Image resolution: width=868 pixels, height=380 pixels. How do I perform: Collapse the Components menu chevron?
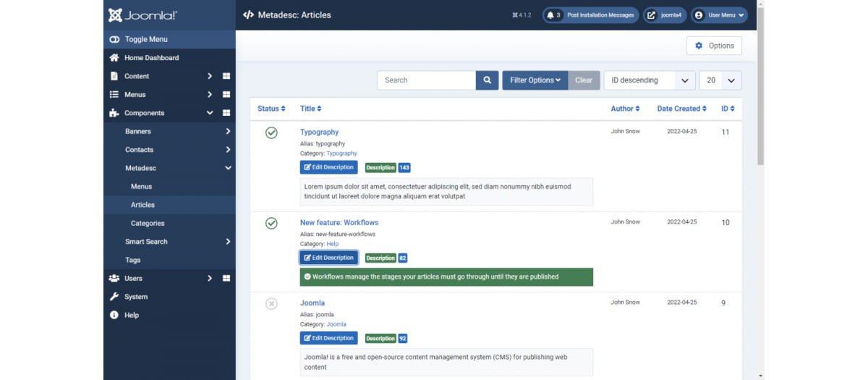(x=210, y=113)
